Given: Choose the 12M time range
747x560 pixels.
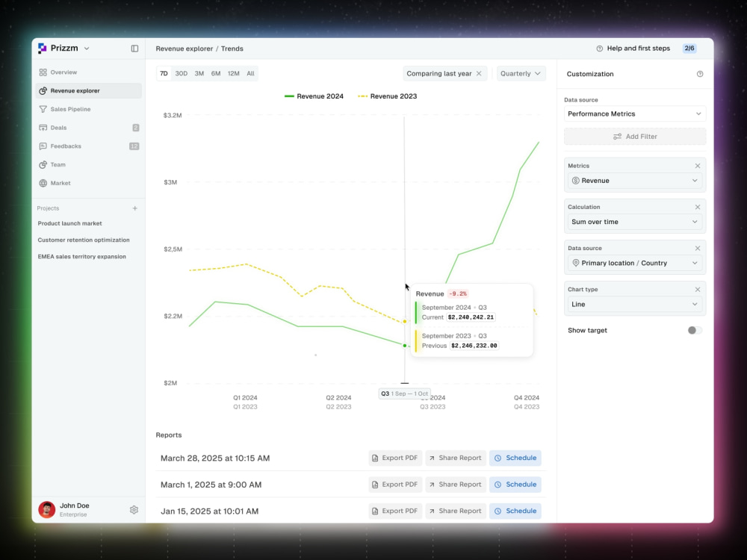Looking at the screenshot, I should tap(233, 73).
